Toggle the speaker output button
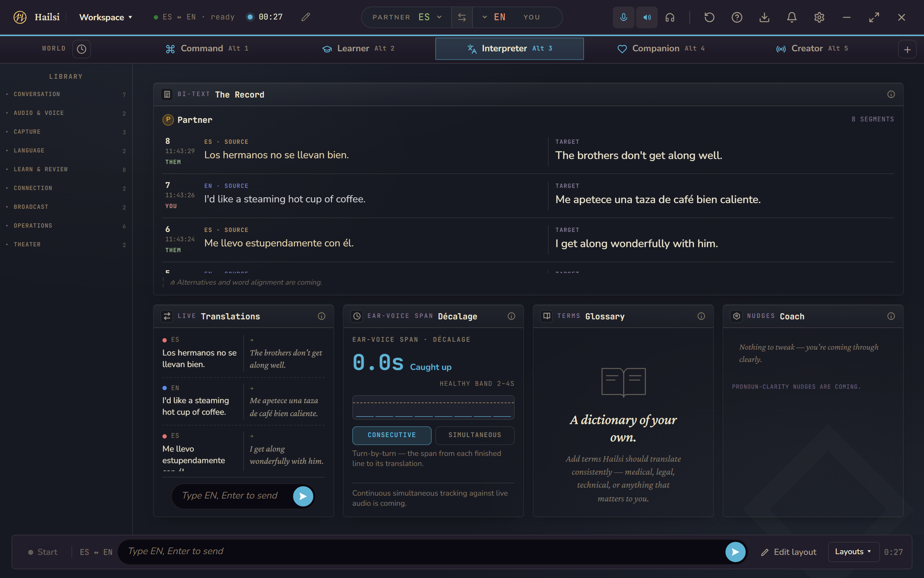This screenshot has height=578, width=924. coord(647,17)
